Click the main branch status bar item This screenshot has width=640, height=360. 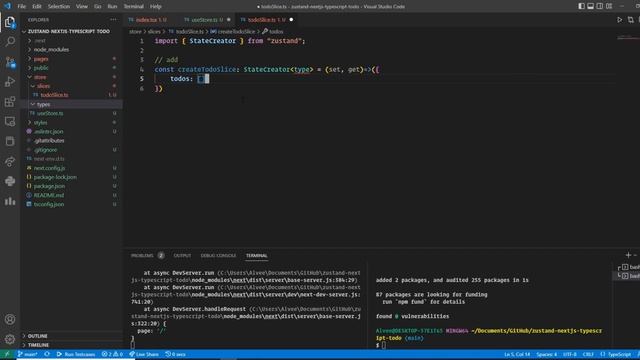tap(27, 354)
